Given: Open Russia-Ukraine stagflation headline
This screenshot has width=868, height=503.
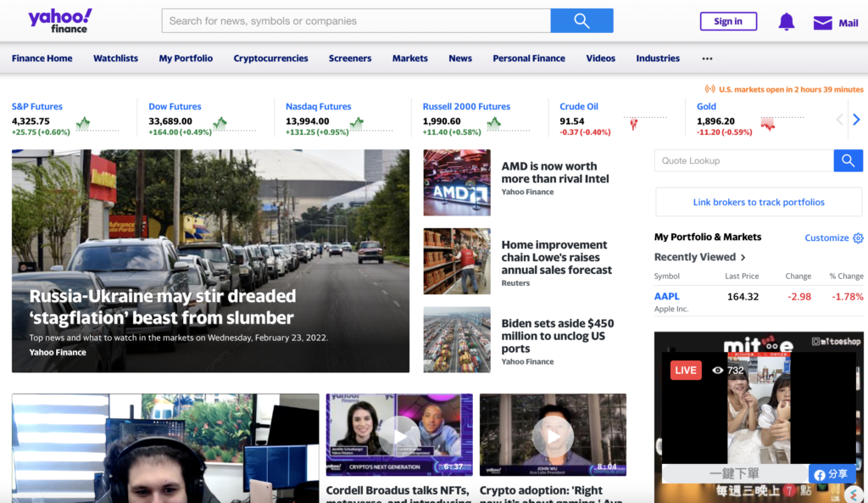Looking at the screenshot, I should click(x=163, y=307).
